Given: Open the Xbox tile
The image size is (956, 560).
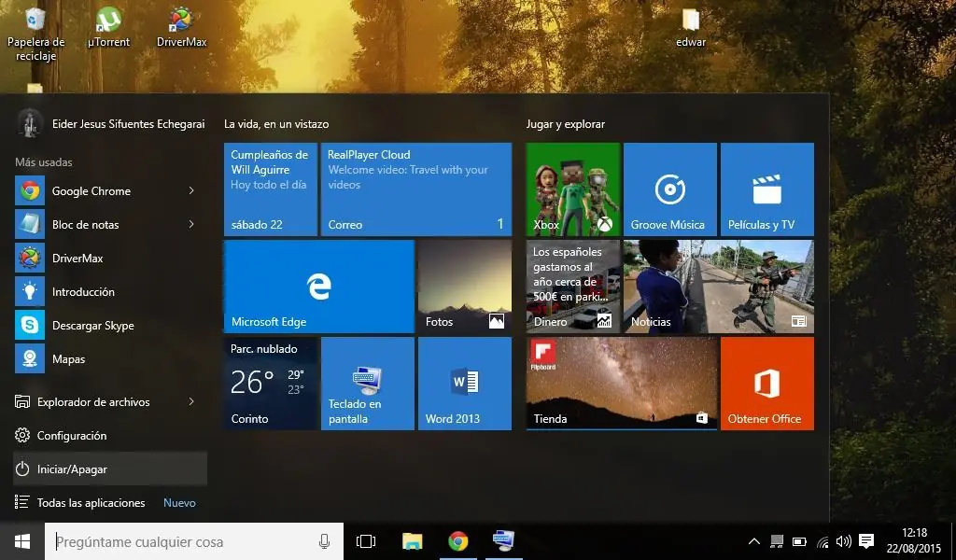Looking at the screenshot, I should click(573, 189).
